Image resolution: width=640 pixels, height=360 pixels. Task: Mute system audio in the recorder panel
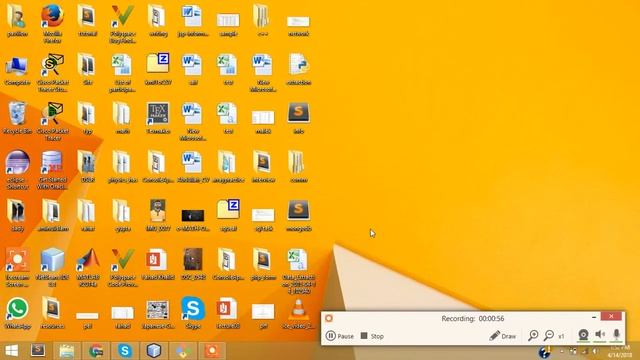(x=600, y=335)
